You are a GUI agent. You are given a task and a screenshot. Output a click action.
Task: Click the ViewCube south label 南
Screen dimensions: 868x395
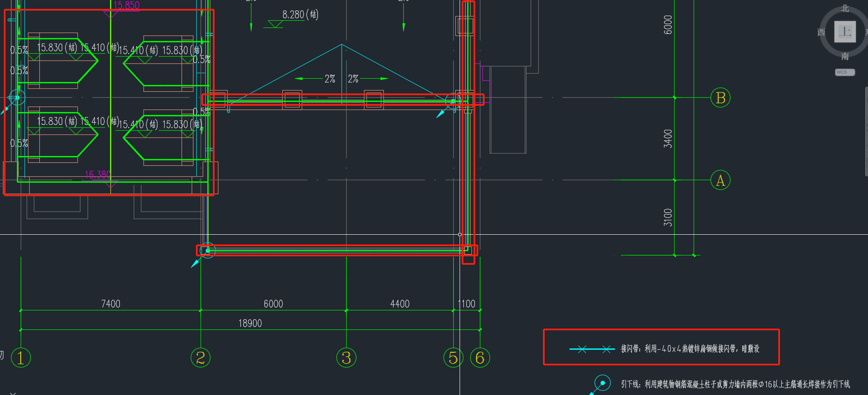click(x=845, y=56)
